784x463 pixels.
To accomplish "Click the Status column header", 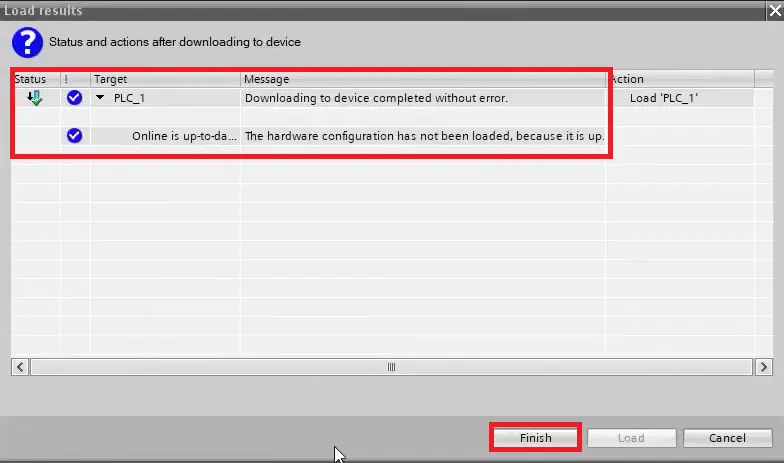I will [x=36, y=79].
